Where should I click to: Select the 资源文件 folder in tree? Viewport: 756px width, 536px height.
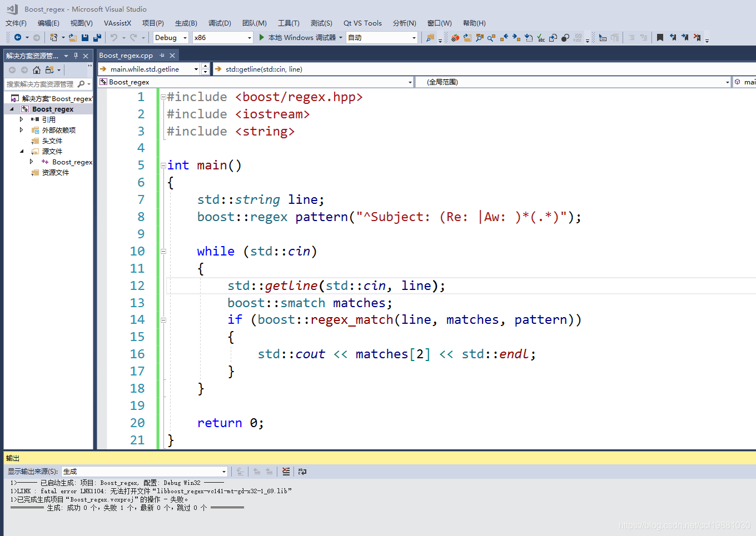(x=56, y=172)
